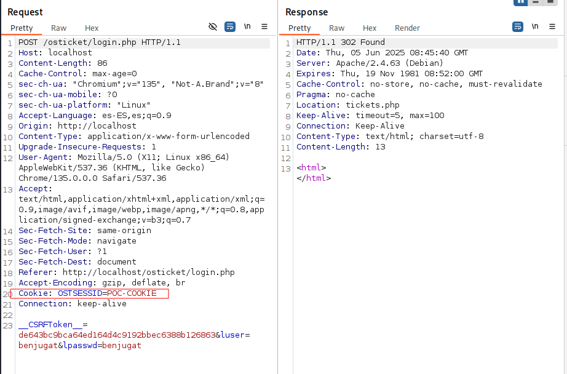
Task: Click the response Cache-Control: no-store header
Action: coord(419,84)
